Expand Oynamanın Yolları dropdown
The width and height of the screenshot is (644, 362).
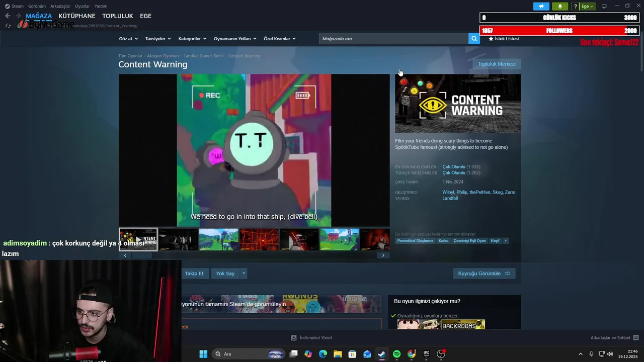pos(235,39)
